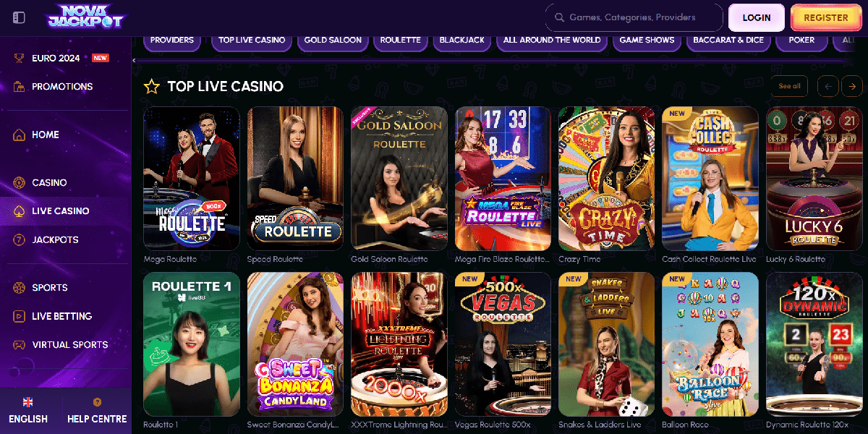Select the Jackpots coin icon
The height and width of the screenshot is (434, 868).
click(x=20, y=239)
